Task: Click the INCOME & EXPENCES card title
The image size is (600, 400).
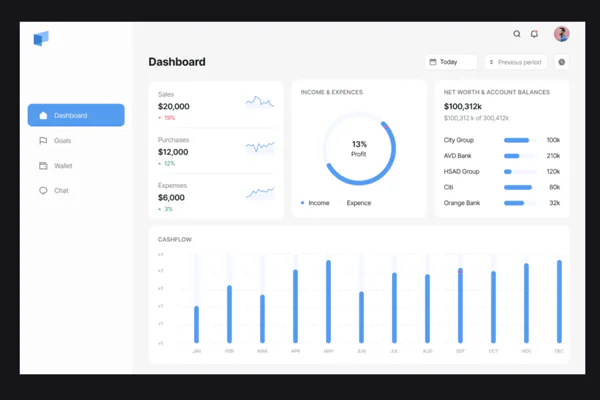Action: point(331,92)
